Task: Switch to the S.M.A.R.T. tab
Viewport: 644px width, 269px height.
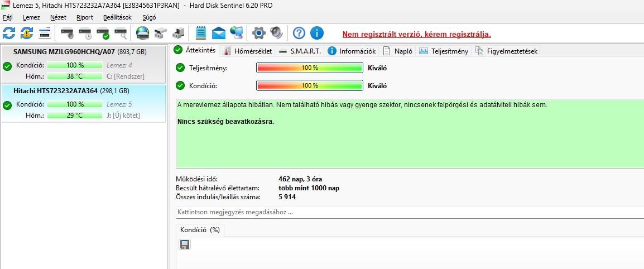Action: pyautogui.click(x=300, y=51)
